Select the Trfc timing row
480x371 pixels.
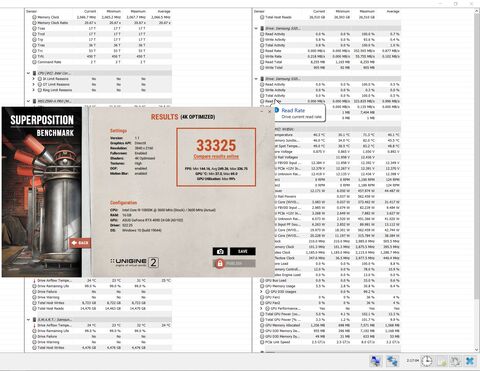pos(102,56)
